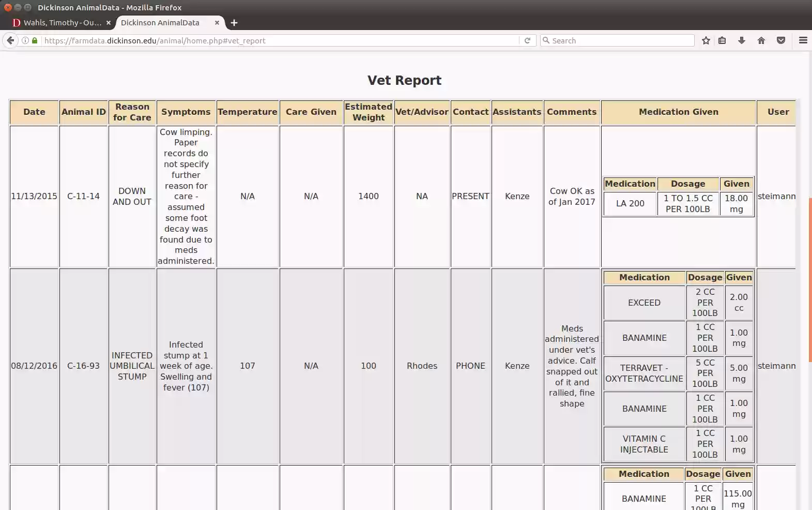Image resolution: width=812 pixels, height=510 pixels.
Task: Select the date cell 08/12/2016
Action: click(34, 366)
